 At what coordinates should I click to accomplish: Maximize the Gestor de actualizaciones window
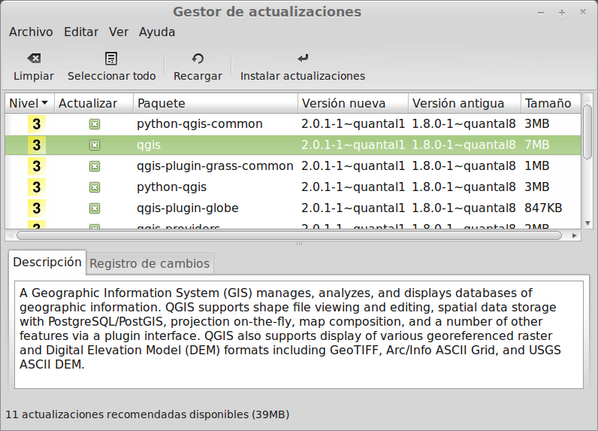tap(562, 13)
